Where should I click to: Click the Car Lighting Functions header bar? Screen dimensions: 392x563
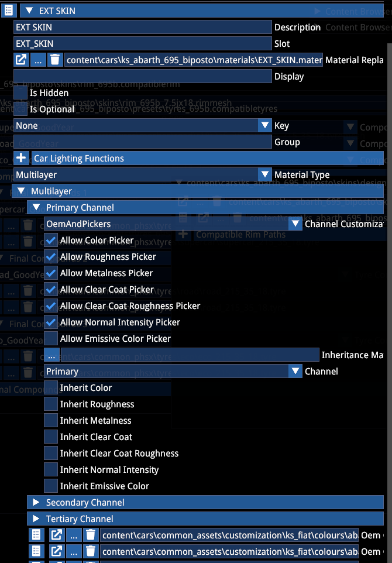point(208,159)
